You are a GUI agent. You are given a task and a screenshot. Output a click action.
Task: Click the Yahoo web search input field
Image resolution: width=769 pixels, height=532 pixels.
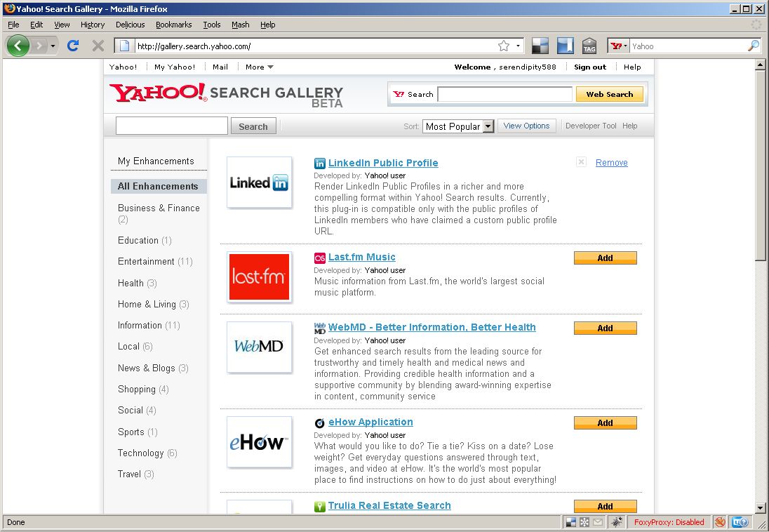point(504,94)
